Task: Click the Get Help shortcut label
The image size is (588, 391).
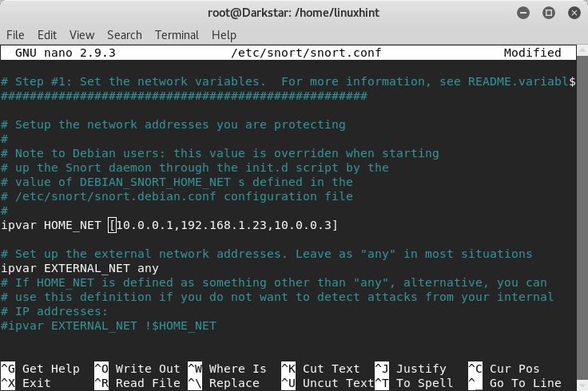Action: click(x=51, y=369)
